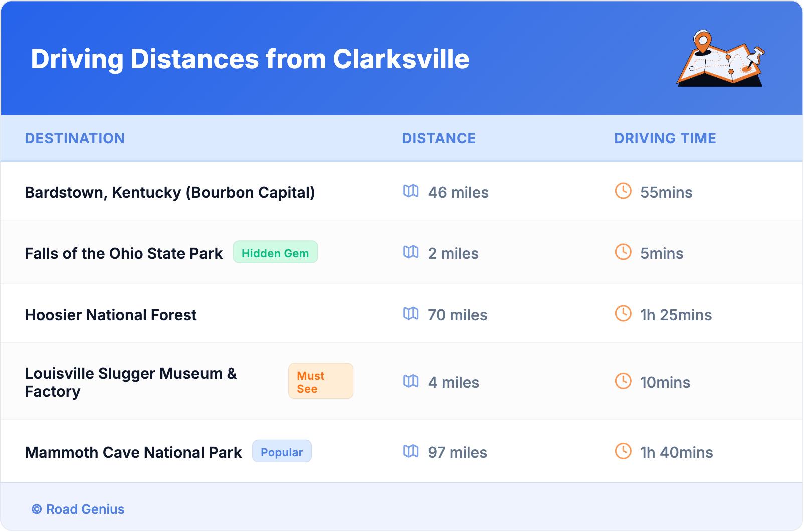Click the Driving Time column header
Image resolution: width=804 pixels, height=532 pixels.
coord(665,138)
